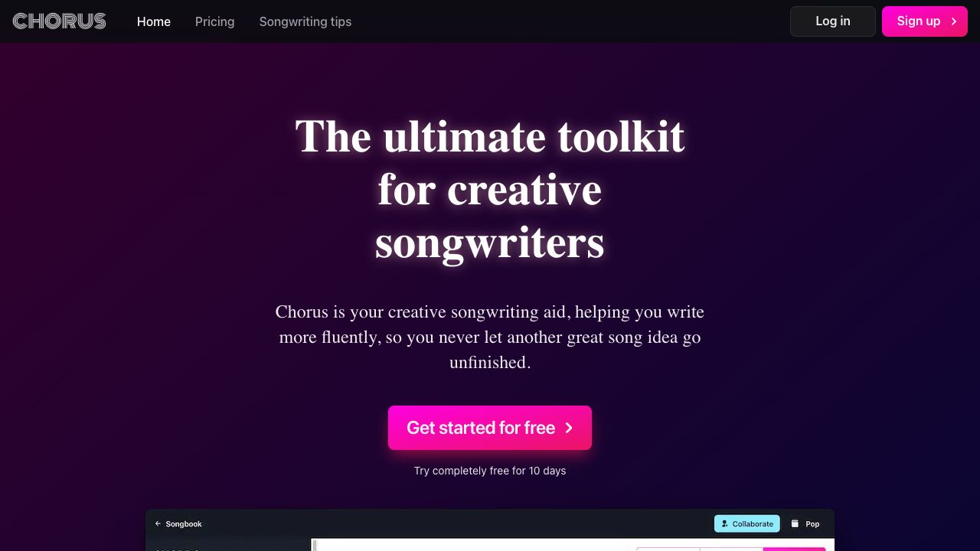Click the scrollbar in the app preview
Viewport: 980px width, 551px height.
click(315, 545)
